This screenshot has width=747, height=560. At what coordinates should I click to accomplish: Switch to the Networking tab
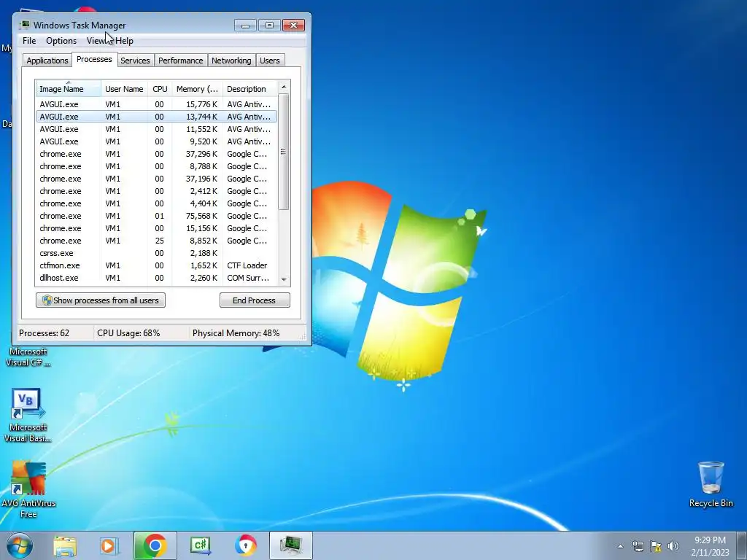(231, 61)
